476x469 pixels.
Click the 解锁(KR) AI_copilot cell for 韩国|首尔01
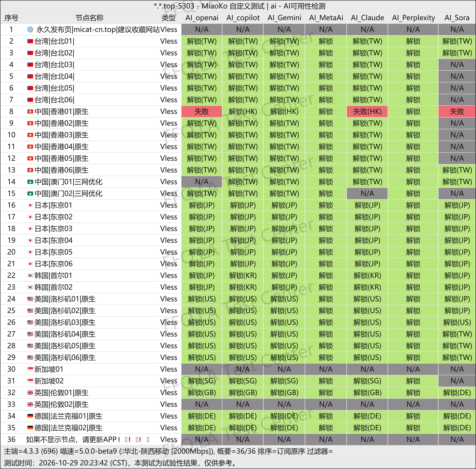point(243,275)
